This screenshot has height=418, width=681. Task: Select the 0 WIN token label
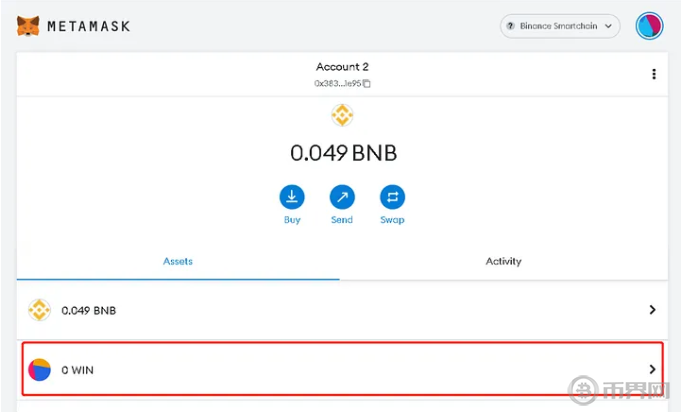pyautogui.click(x=78, y=370)
